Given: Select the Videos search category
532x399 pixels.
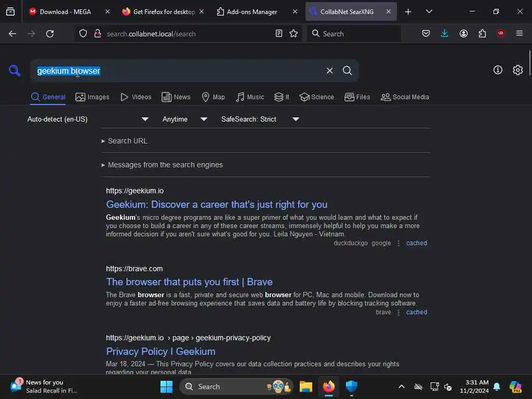Looking at the screenshot, I should (x=136, y=97).
